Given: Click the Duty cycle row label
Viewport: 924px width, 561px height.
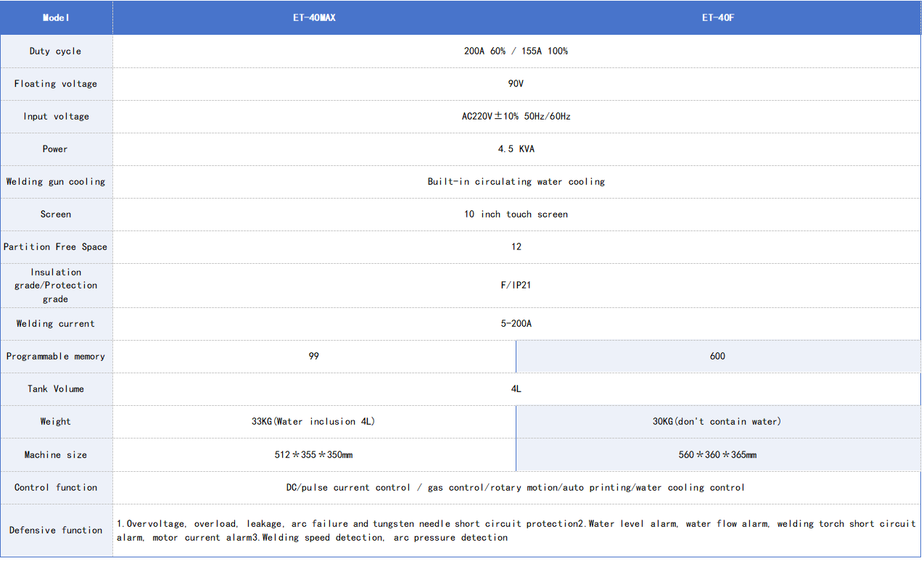Looking at the screenshot, I should 56,51.
